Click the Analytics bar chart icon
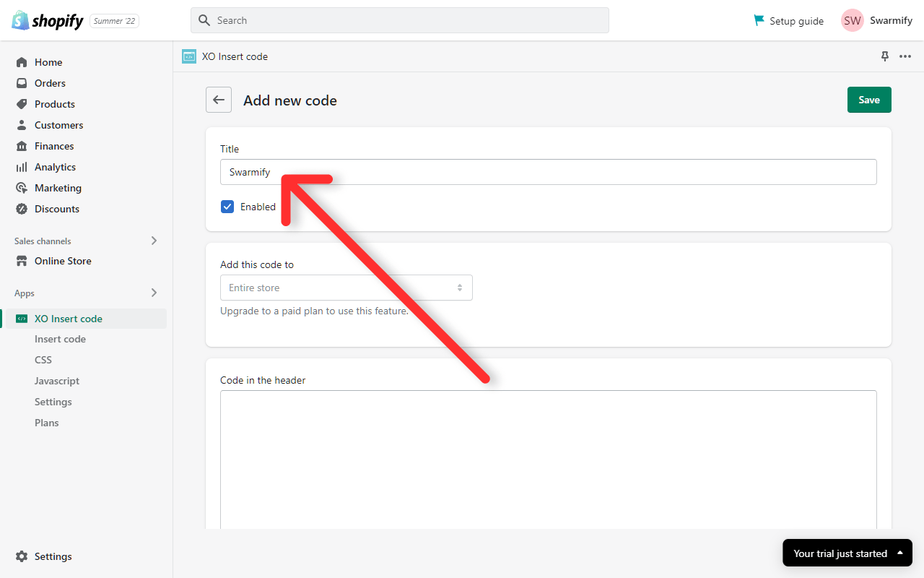Viewport: 924px width, 578px height. [x=22, y=167]
